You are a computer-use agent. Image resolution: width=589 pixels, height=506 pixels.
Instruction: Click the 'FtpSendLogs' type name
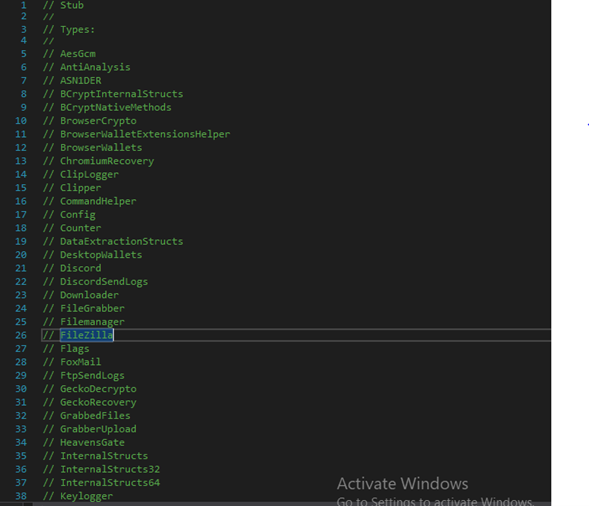(92, 376)
